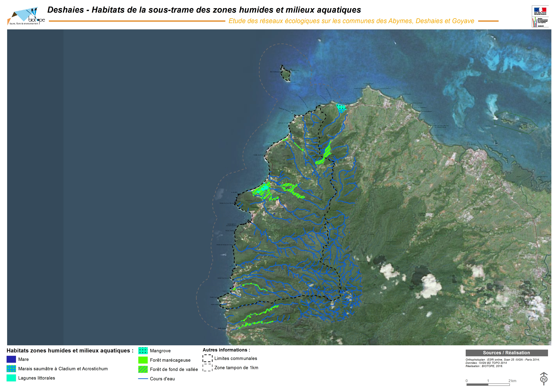
Task: Click the orange subtitle Etude des réseaux écologiques
Action: coord(351,21)
